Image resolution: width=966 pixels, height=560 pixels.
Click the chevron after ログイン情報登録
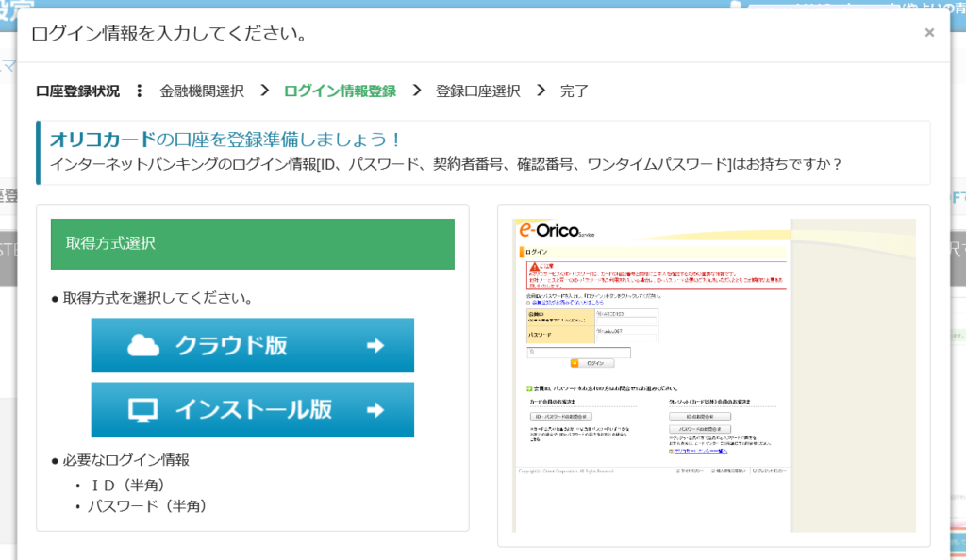(x=417, y=91)
